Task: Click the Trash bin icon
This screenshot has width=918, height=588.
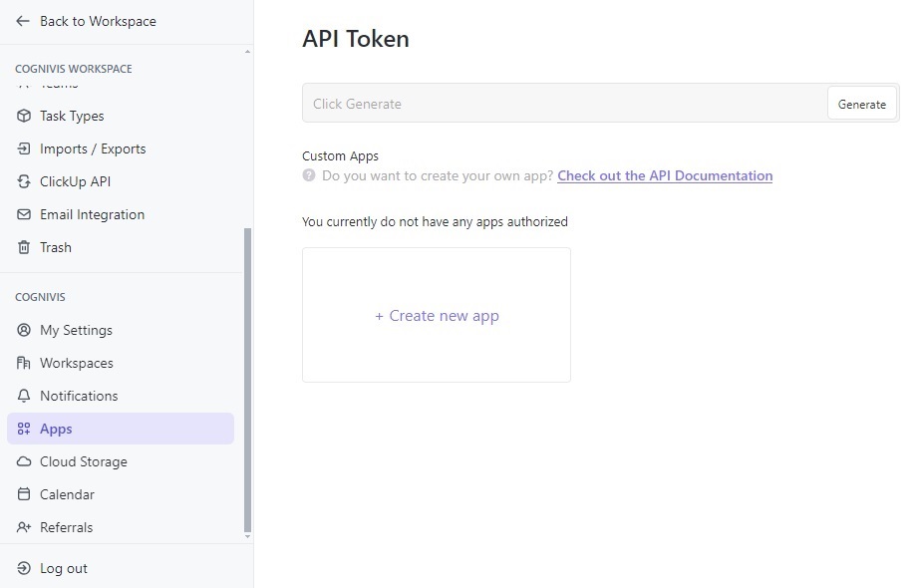Action: tap(24, 247)
